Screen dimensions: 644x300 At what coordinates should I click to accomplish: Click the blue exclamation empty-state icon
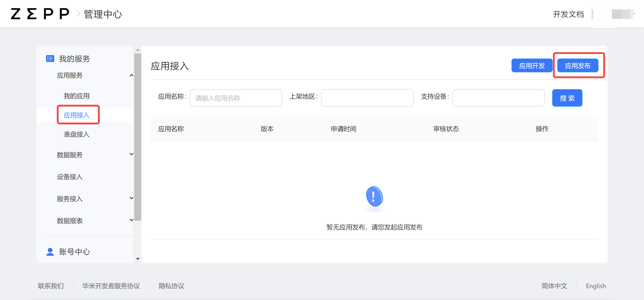click(374, 197)
